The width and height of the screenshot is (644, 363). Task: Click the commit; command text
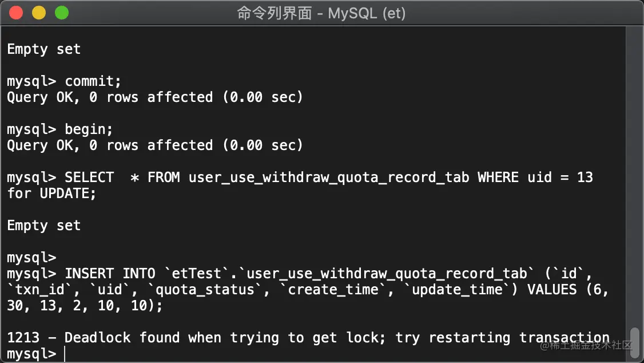[x=93, y=81]
